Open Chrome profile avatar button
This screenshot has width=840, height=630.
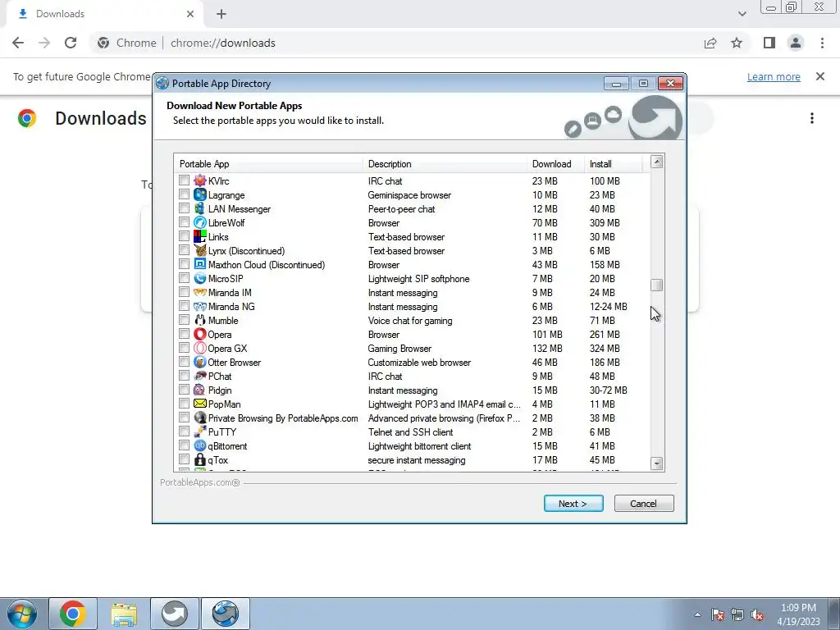point(796,43)
